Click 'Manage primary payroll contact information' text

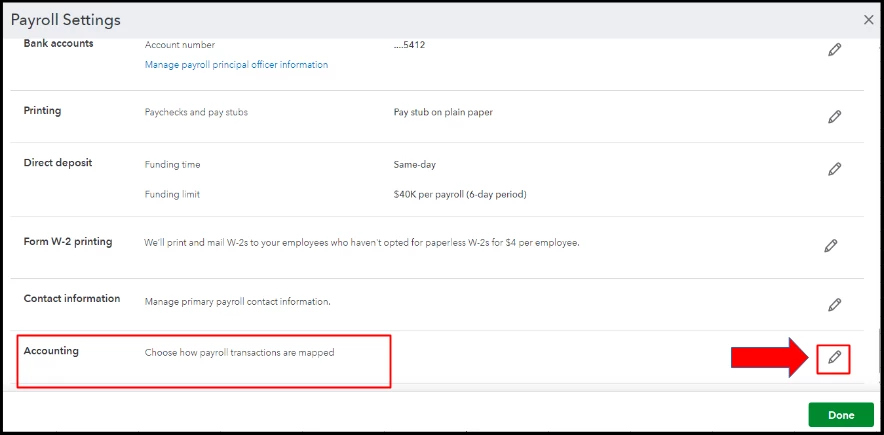pos(237,301)
